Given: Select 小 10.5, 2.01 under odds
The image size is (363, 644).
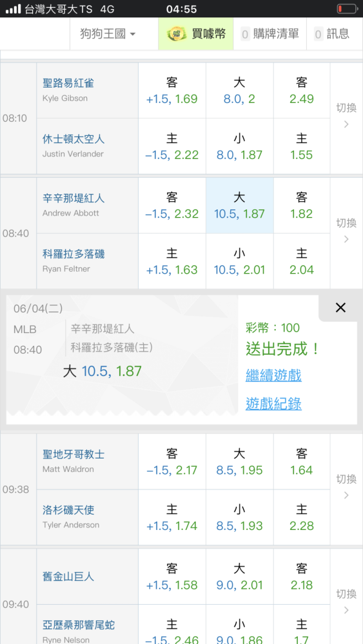Looking at the screenshot, I should point(240,261).
